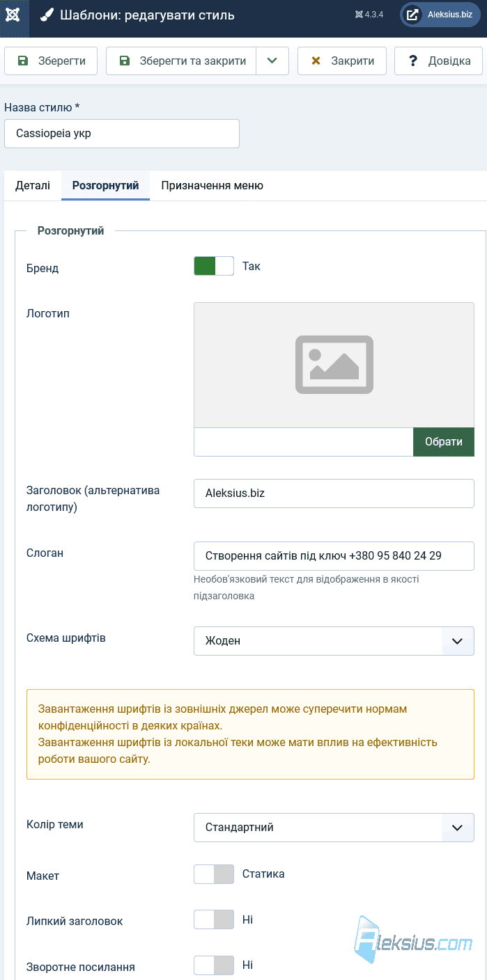Viewport: 487px width, 980px height.
Task: Click the Зберегти button
Action: pos(51,61)
